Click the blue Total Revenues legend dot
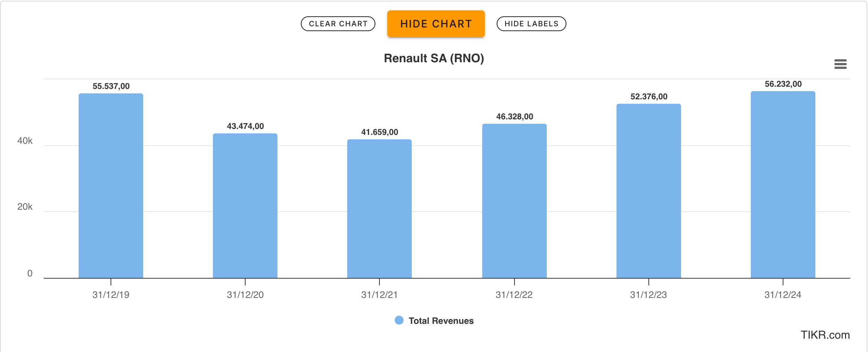868x352 pixels. tap(399, 320)
